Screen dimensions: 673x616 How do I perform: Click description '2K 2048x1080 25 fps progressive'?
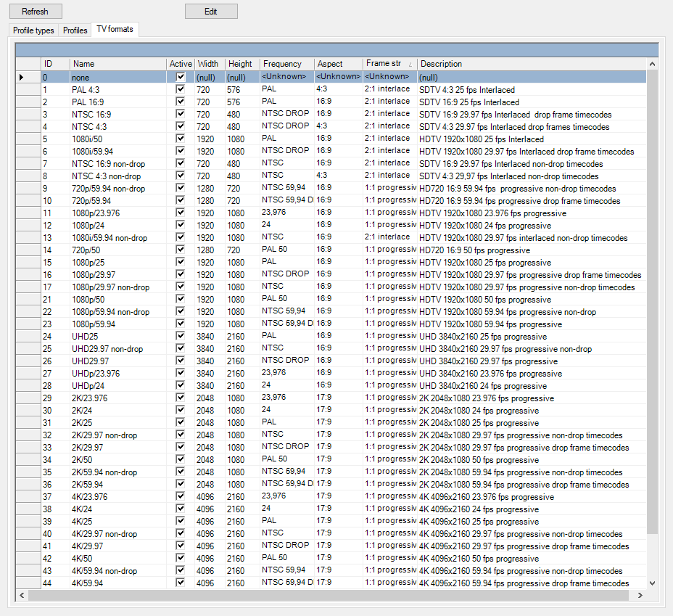(532, 423)
